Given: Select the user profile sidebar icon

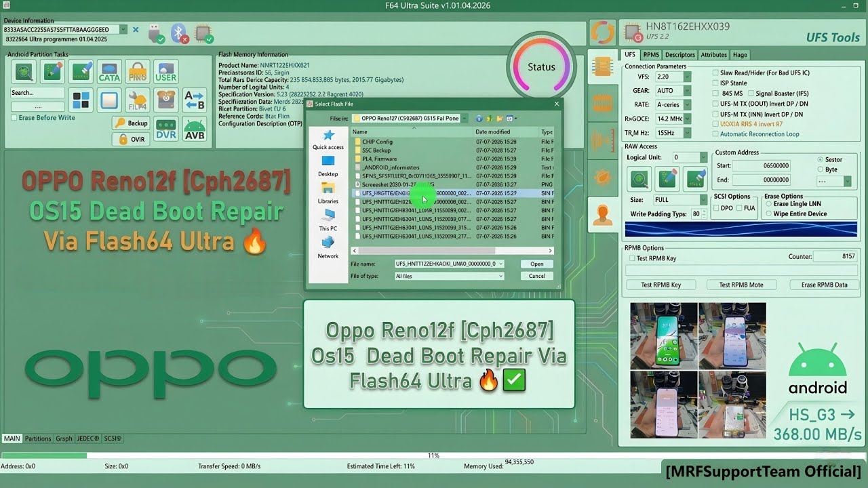Looking at the screenshot, I should tap(602, 215).
